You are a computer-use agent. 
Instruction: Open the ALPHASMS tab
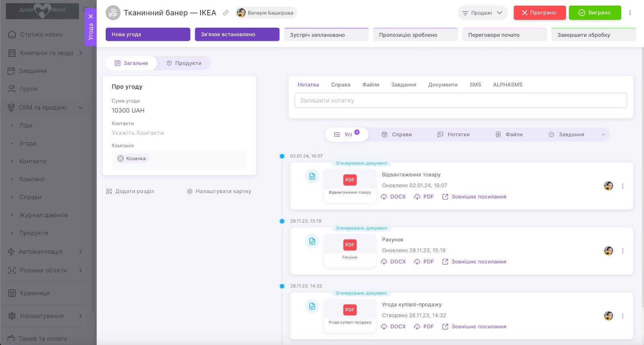click(508, 85)
